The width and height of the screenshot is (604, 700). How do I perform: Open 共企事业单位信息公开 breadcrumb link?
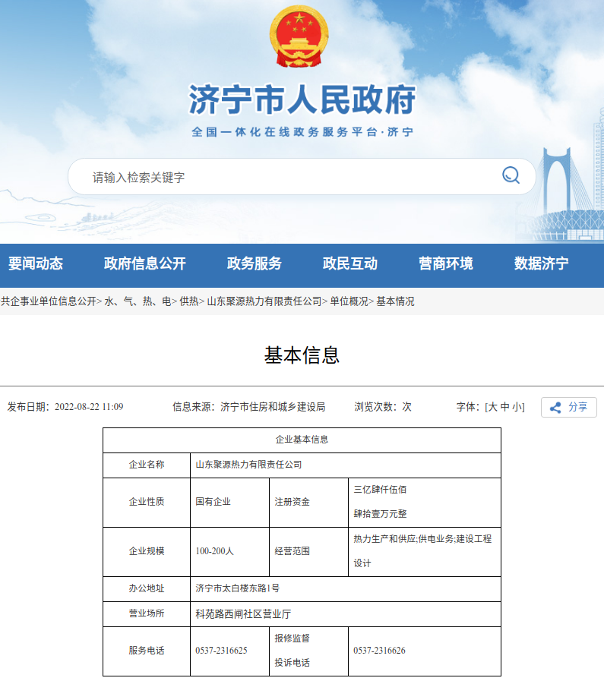(49, 301)
